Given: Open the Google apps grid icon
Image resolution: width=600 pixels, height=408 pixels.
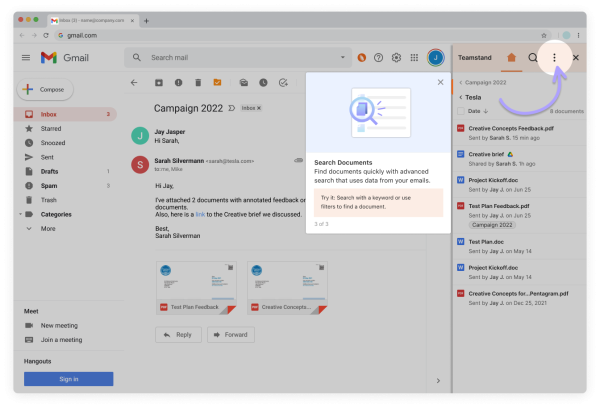Looking at the screenshot, I should click(x=414, y=57).
